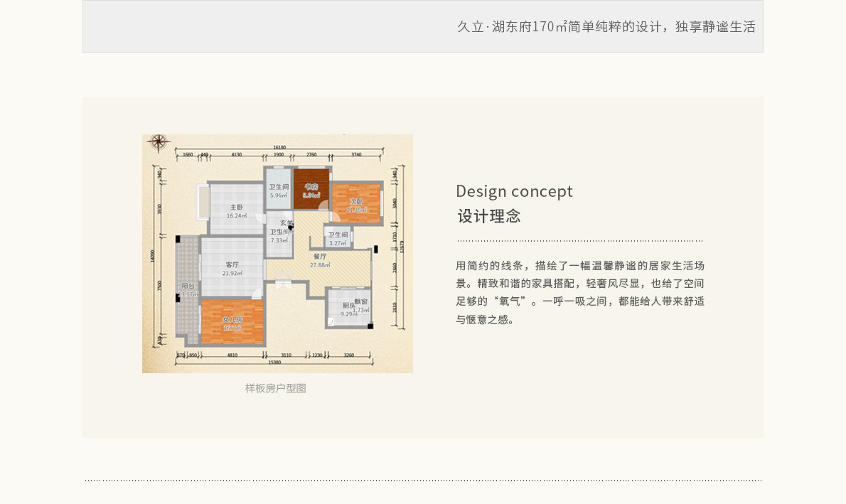The height and width of the screenshot is (504, 846).
Task: Click the 厨房 kitchen on the floor plan
Action: coord(347,309)
